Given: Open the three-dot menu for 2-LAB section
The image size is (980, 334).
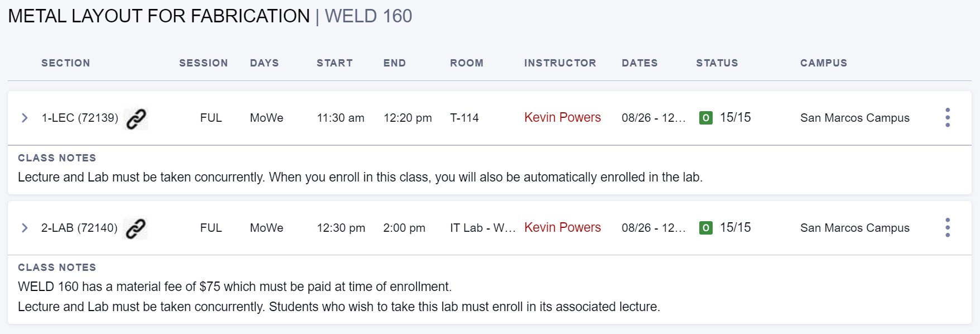Looking at the screenshot, I should pyautogui.click(x=947, y=228).
